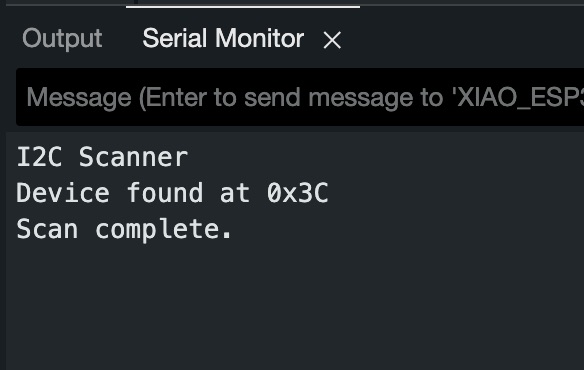Click the 'XIAO_ESP3 board name in the placeholder

[518, 98]
